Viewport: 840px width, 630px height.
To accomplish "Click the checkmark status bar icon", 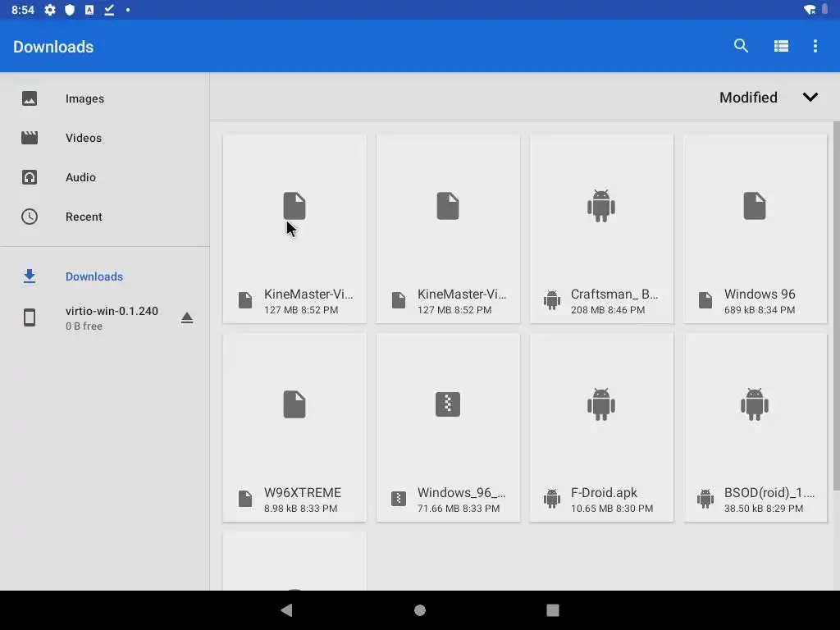I will coord(109,10).
